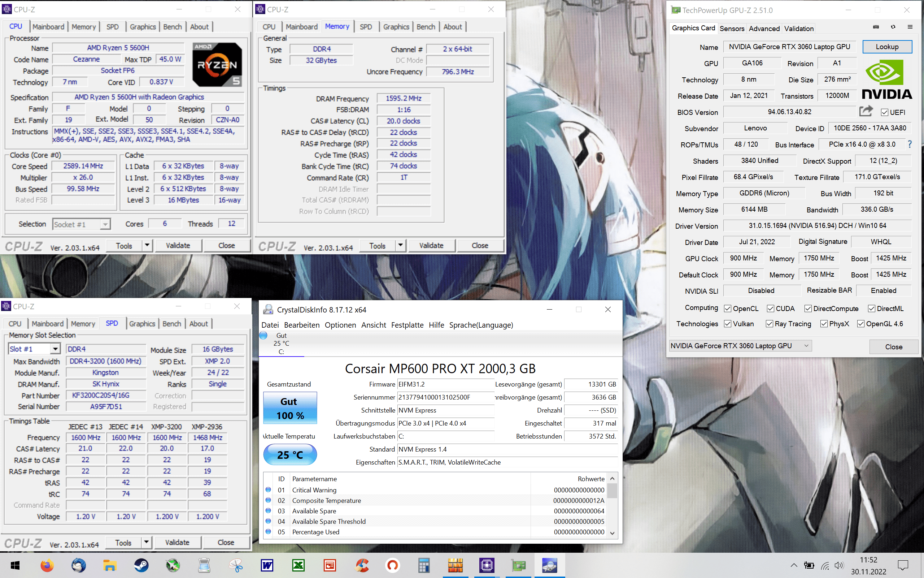This screenshot has height=578, width=924.
Task: Toggle the UEFI checkbox in GPU-Z
Action: 884,112
